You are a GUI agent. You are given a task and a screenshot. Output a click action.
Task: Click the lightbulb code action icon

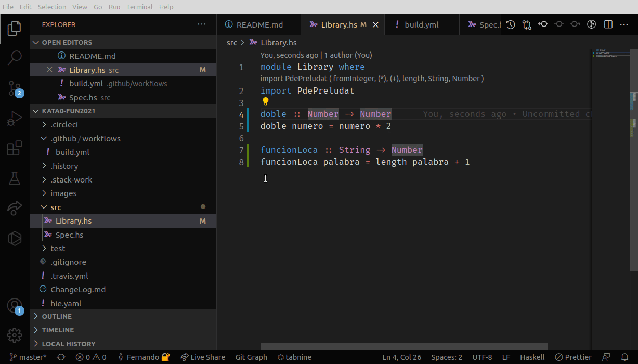265,102
